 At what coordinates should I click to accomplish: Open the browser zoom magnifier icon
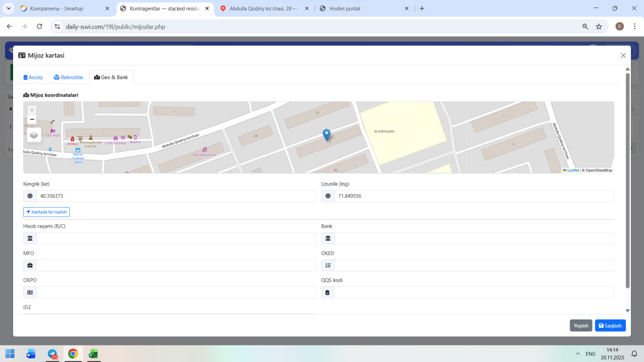[x=585, y=27]
